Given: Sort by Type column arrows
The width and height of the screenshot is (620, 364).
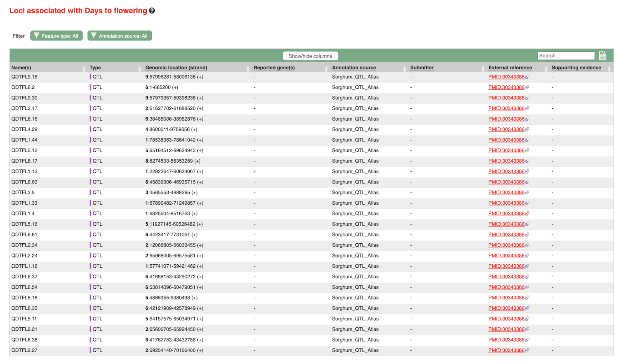Looking at the screenshot, I should coord(140,69).
